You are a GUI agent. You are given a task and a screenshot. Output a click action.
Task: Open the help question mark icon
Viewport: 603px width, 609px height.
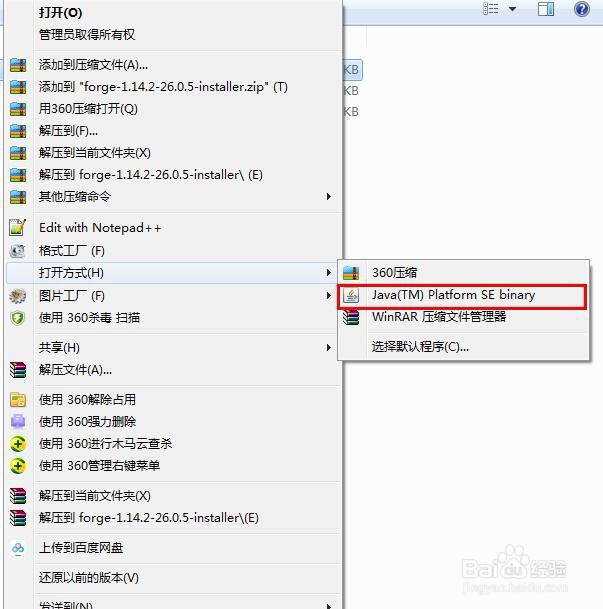click(582, 9)
